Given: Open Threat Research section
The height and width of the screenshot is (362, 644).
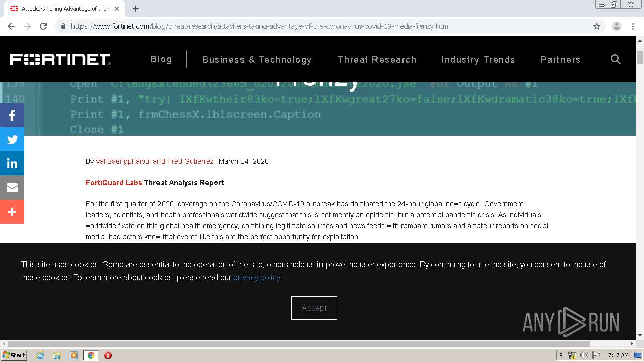Looking at the screenshot, I should [377, 60].
